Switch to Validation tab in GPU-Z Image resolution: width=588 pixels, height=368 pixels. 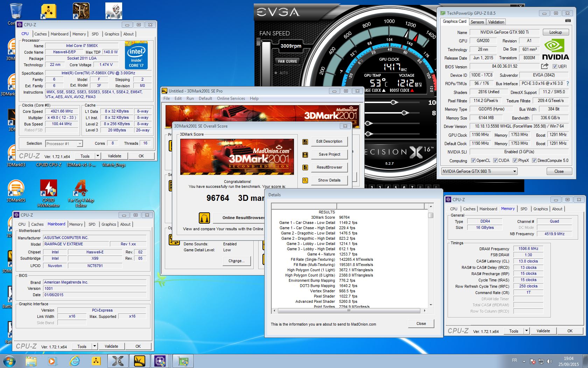pos(496,22)
